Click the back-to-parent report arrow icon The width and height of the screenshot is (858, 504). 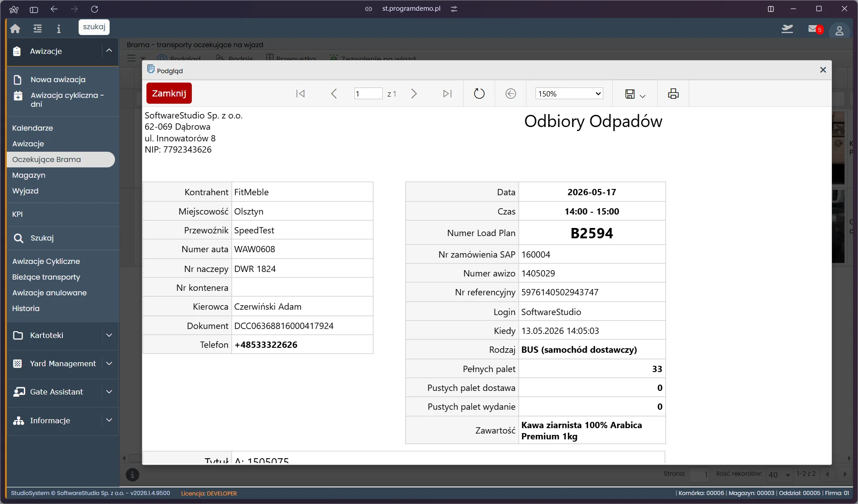[510, 93]
